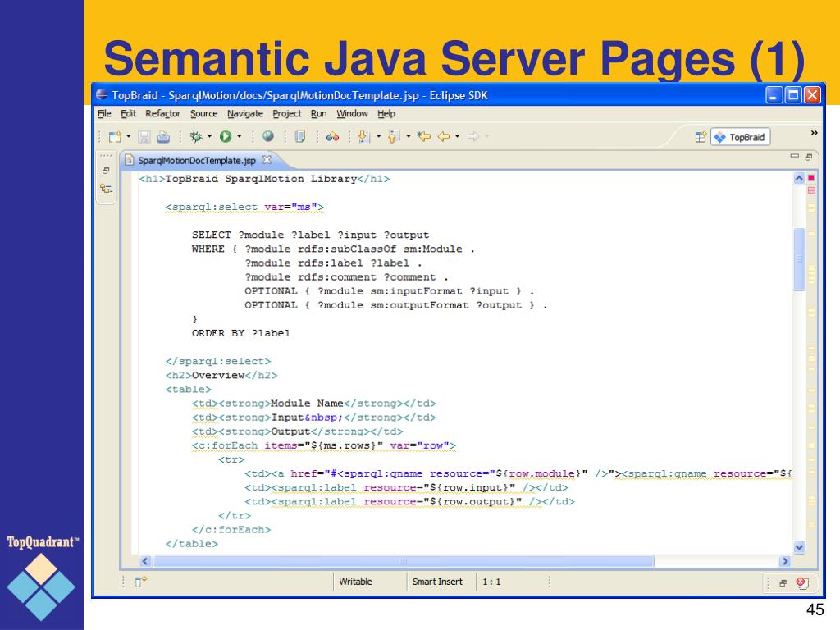
Task: Open Forward history dropdown arrow
Action: pyautogui.click(x=487, y=137)
